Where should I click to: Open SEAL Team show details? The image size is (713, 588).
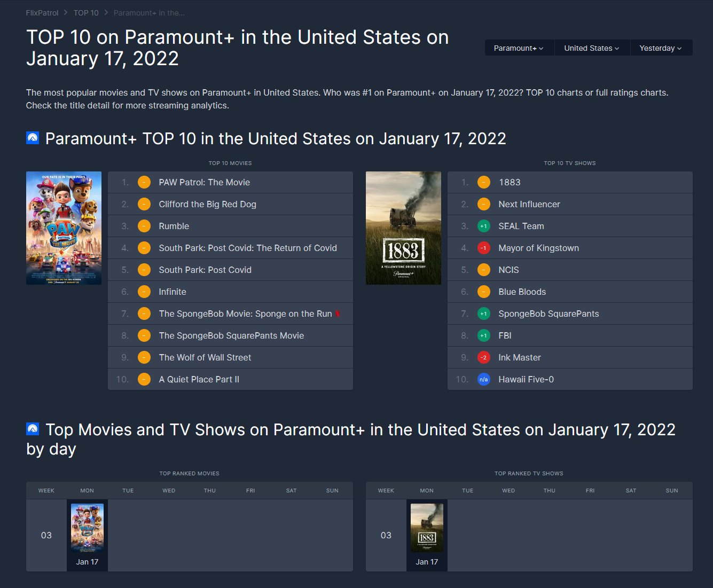(x=521, y=226)
